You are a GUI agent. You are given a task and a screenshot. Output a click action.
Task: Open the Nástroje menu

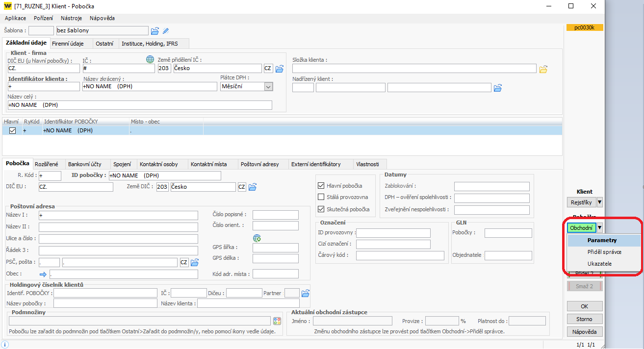(x=71, y=18)
